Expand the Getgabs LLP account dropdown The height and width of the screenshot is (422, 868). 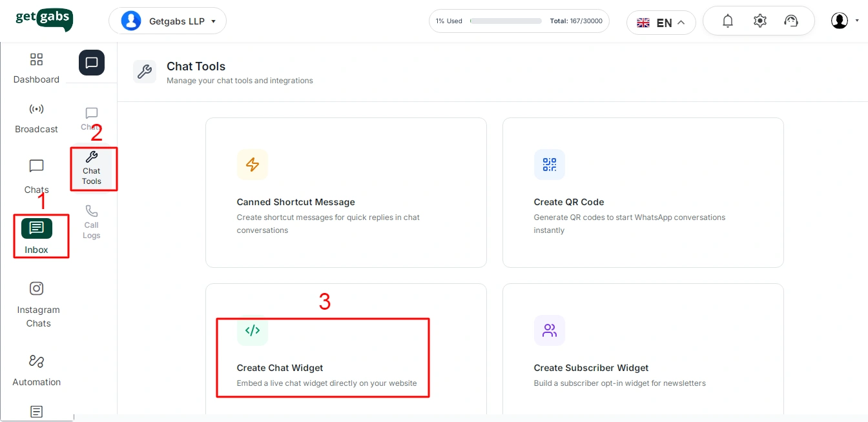[x=167, y=21]
